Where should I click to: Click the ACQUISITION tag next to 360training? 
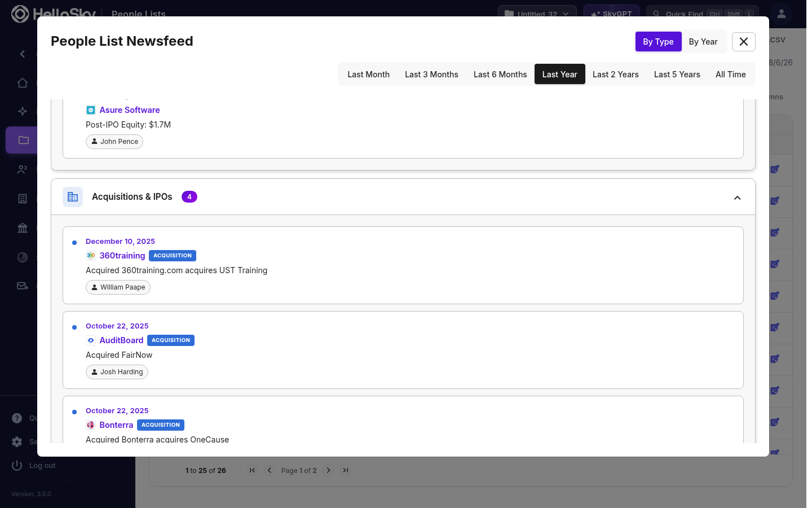tap(173, 256)
